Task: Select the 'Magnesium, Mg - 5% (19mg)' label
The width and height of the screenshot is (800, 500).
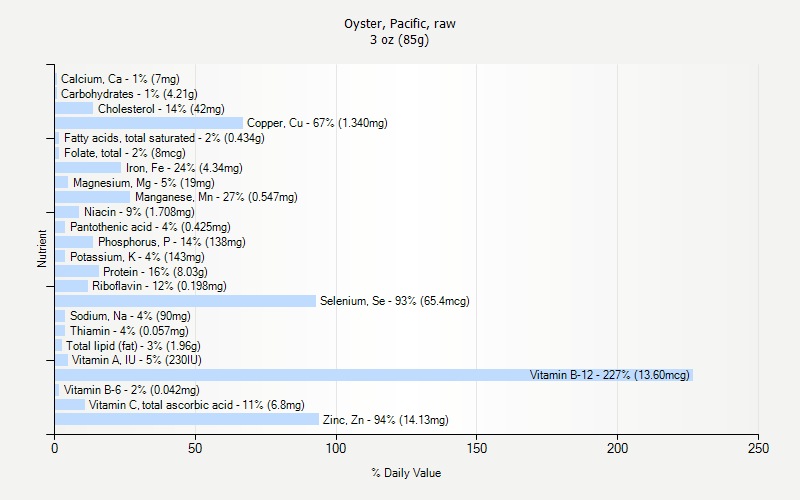Action: click(144, 183)
